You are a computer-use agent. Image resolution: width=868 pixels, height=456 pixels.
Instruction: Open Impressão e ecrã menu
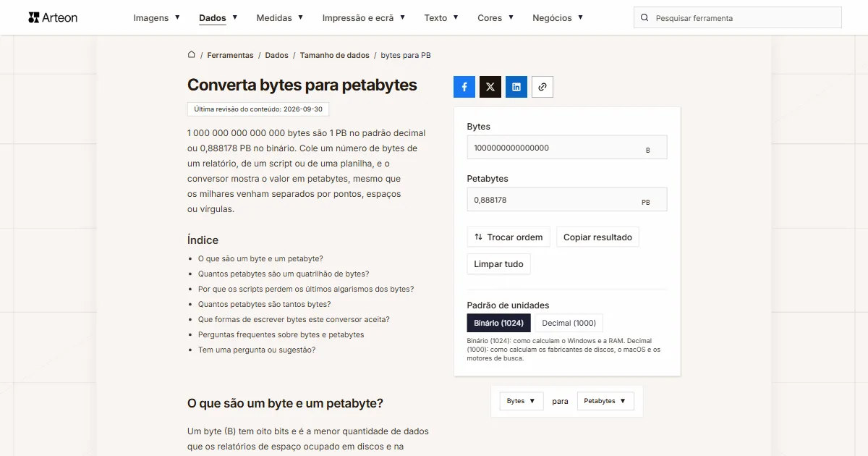(364, 18)
